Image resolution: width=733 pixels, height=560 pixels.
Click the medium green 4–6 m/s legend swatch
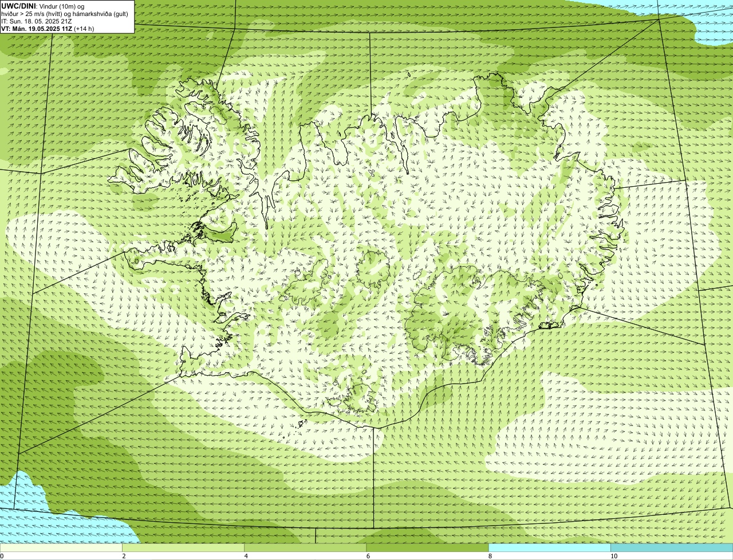click(305, 548)
